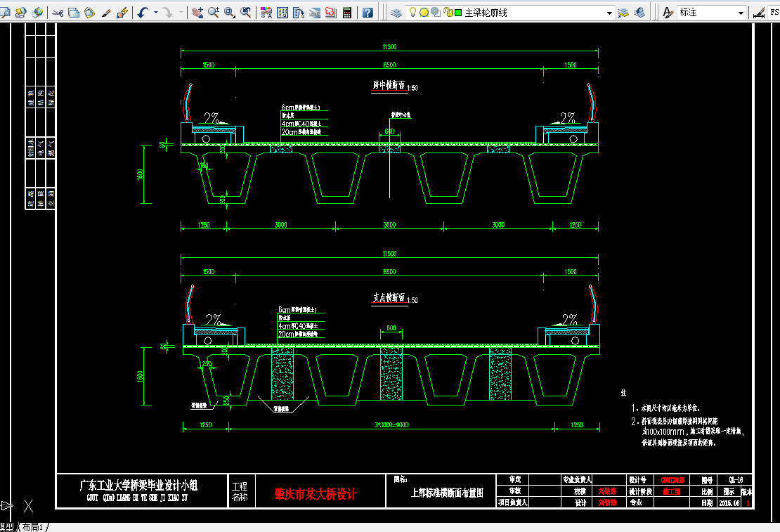This screenshot has width=780, height=532.
Task: Activate the Pan hand tool
Action: tap(197, 13)
